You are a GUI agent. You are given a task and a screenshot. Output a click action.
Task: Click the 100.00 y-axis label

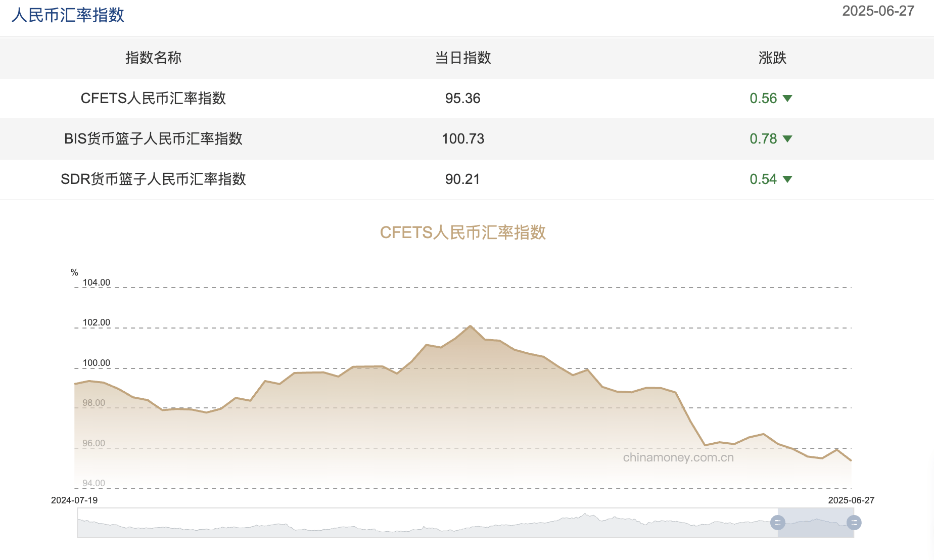97,363
